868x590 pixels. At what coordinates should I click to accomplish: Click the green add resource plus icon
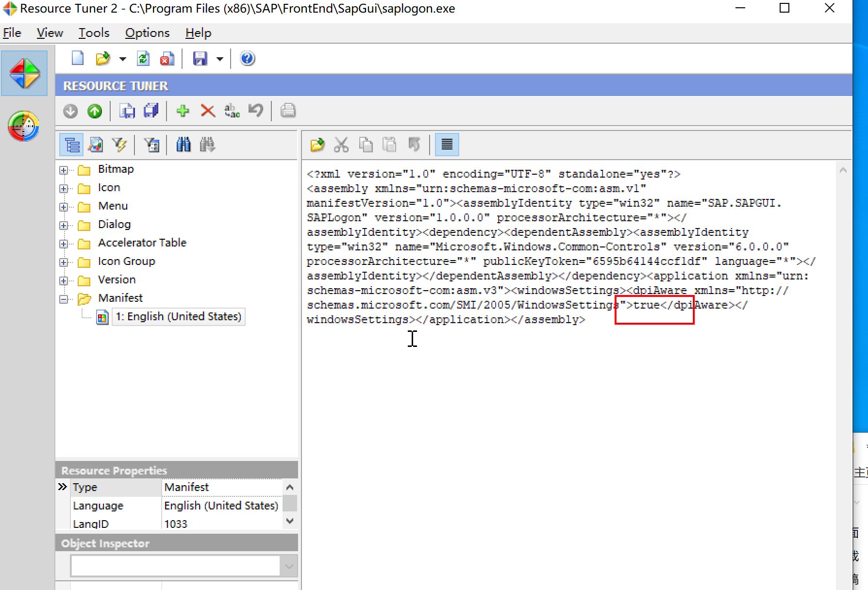(183, 111)
